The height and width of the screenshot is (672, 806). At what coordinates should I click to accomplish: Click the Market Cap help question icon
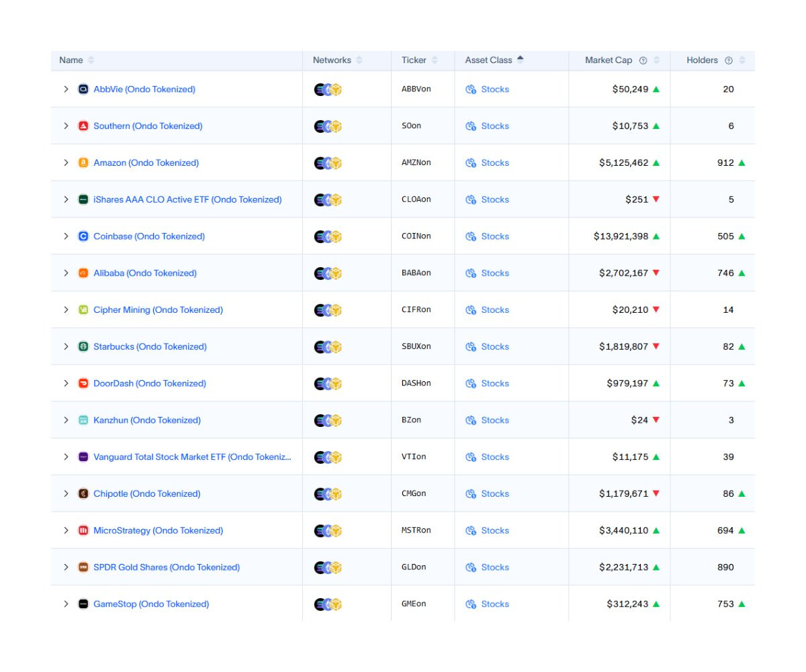pyautogui.click(x=643, y=60)
